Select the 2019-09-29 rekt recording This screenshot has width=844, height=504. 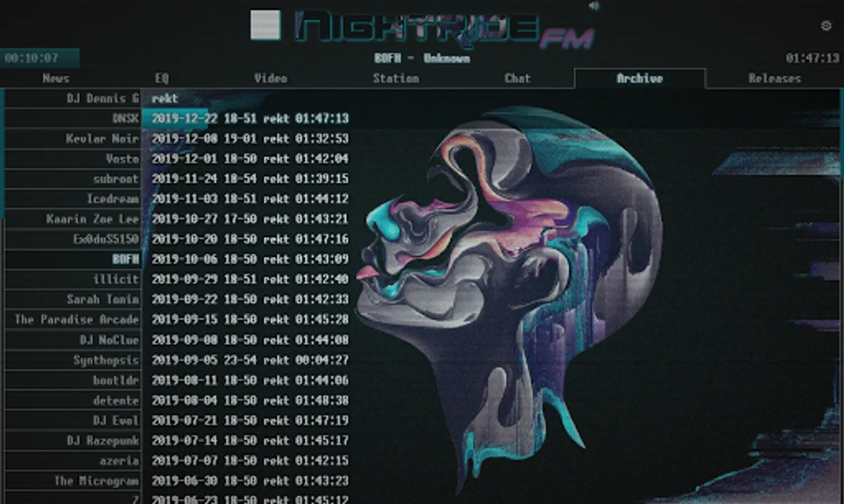tap(250, 279)
